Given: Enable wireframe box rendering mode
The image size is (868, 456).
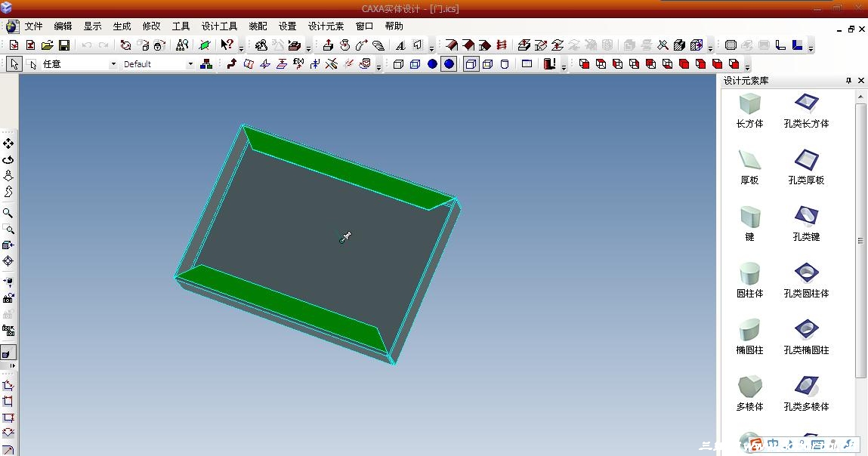Looking at the screenshot, I should tap(398, 64).
